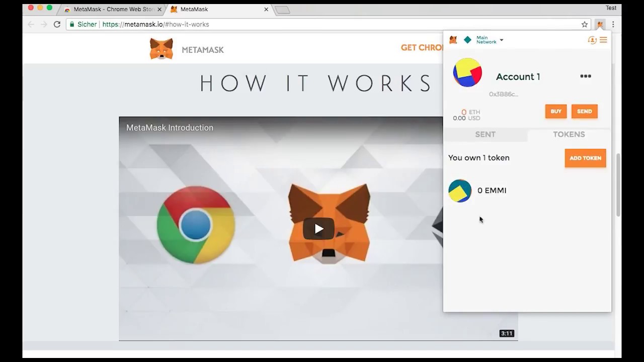The height and width of the screenshot is (362, 644).
Task: Open Account 1 three-dots options menu
Action: [x=586, y=76]
